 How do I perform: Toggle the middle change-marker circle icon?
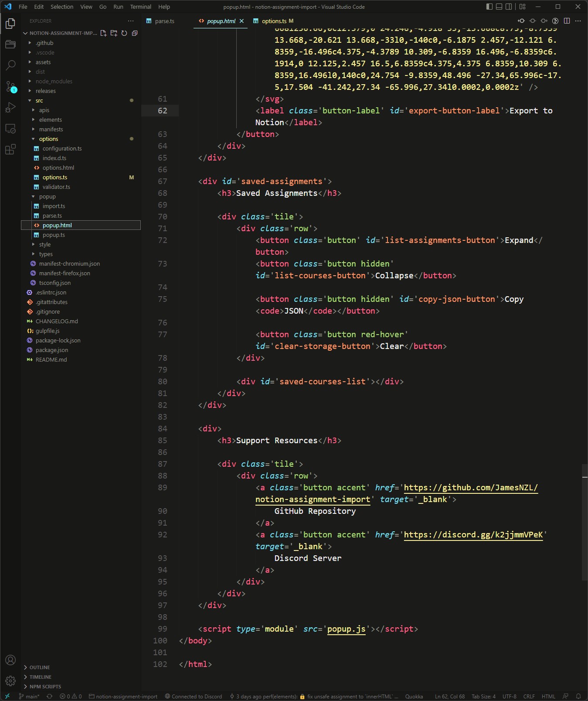pyautogui.click(x=533, y=21)
